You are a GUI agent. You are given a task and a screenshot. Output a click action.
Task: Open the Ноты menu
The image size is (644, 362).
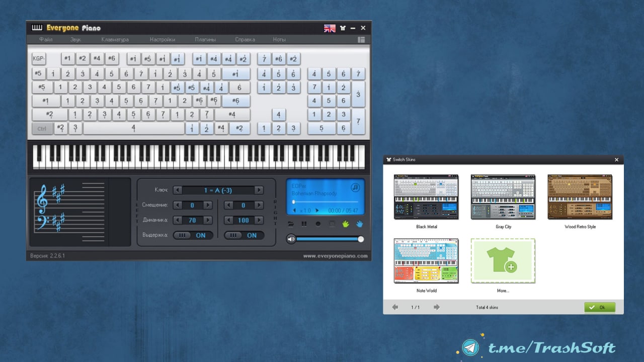click(279, 40)
